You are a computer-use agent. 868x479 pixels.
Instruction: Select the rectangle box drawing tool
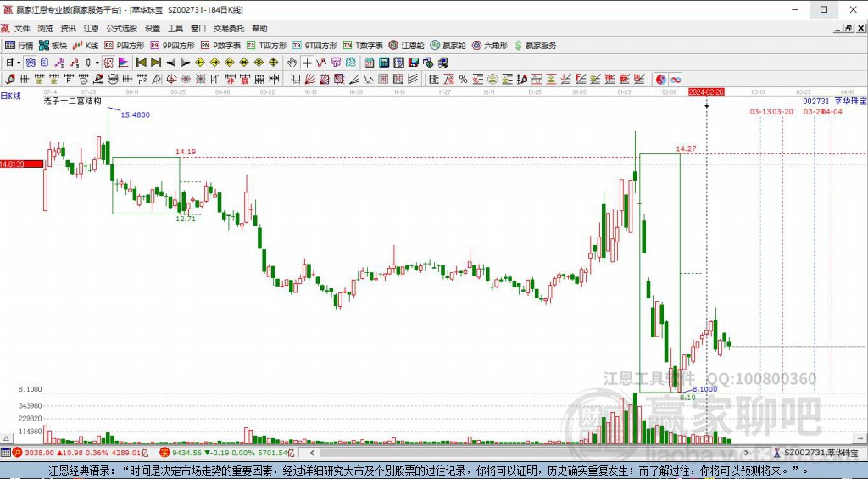[296, 79]
